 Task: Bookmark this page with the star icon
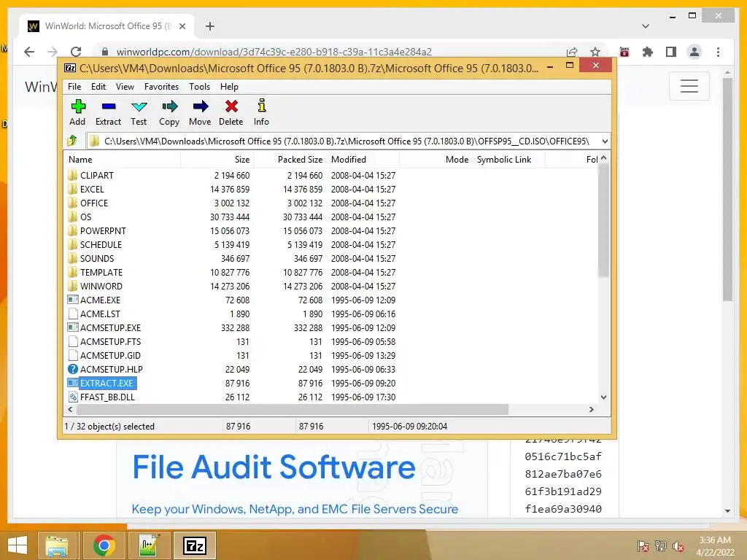coord(595,52)
